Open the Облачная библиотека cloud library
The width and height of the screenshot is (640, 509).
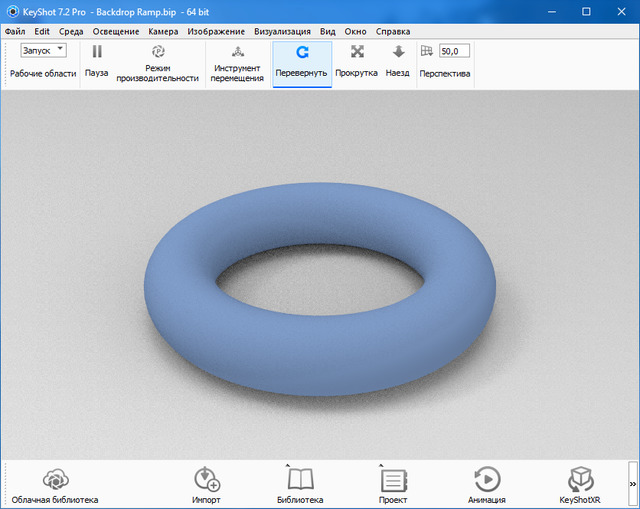55,484
